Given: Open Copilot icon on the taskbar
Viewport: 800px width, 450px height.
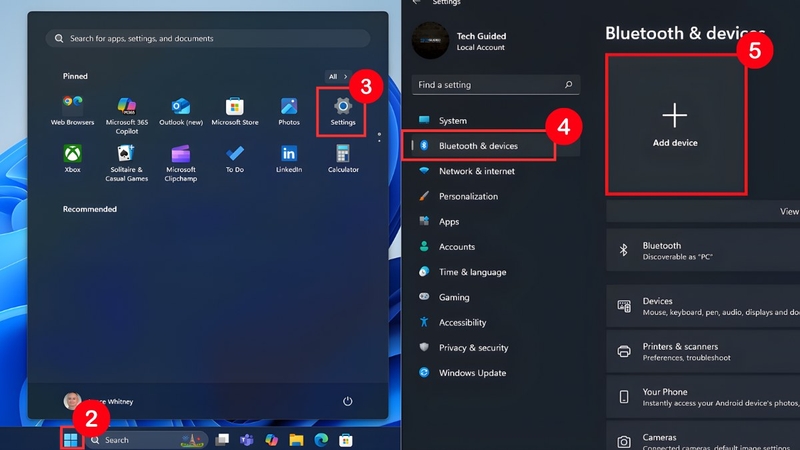Looking at the screenshot, I should (x=271, y=439).
